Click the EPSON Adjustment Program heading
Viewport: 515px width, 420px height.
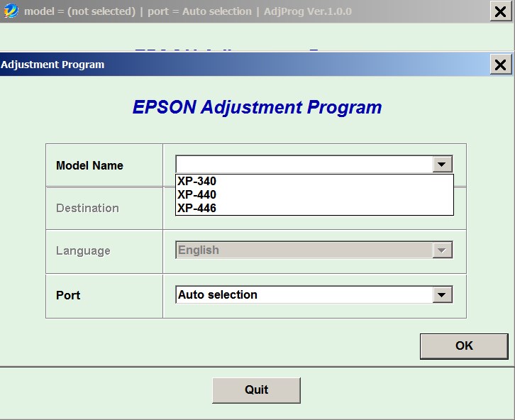pyautogui.click(x=257, y=108)
